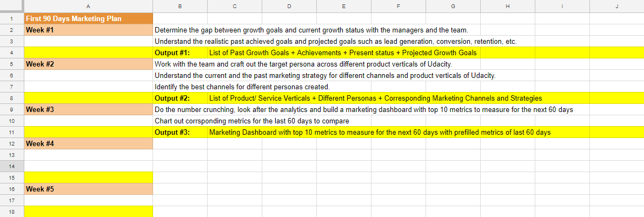Viewport: 644px width, 217px height.
Task: Select column F header
Action: [x=399, y=6]
